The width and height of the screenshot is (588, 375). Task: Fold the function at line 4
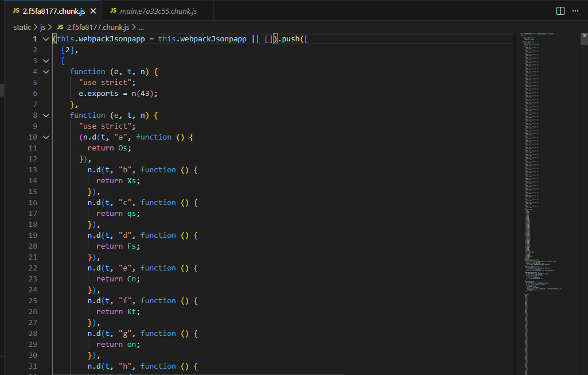[46, 72]
